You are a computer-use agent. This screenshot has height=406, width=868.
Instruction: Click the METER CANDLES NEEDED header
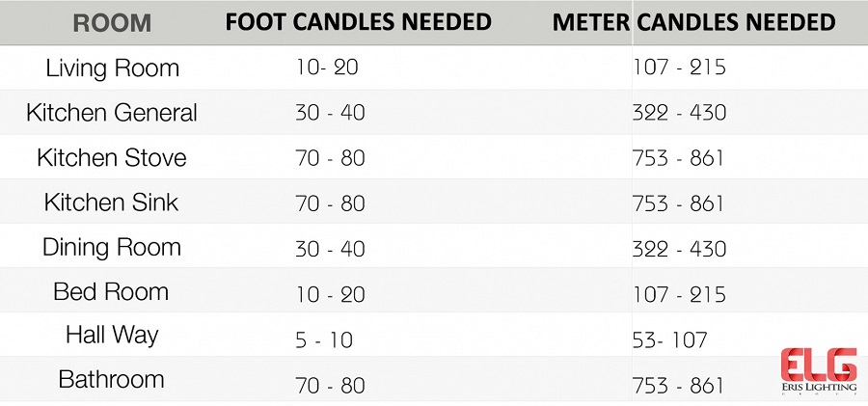click(x=693, y=22)
